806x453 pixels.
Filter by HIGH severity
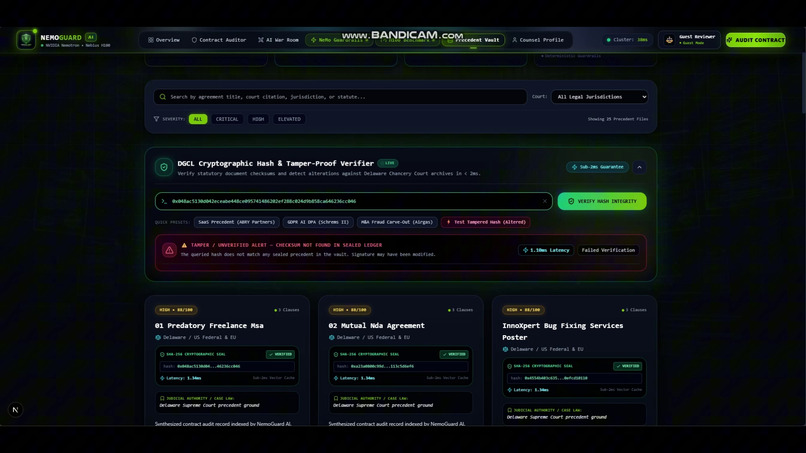(258, 119)
